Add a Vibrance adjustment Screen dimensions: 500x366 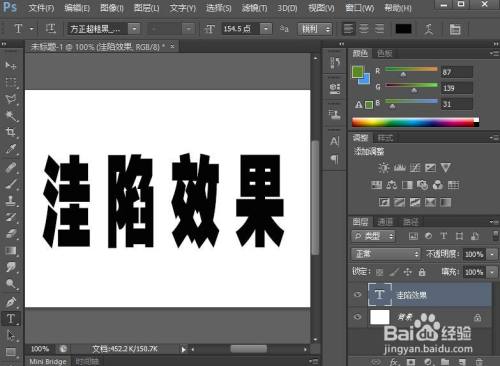pyautogui.click(x=446, y=167)
